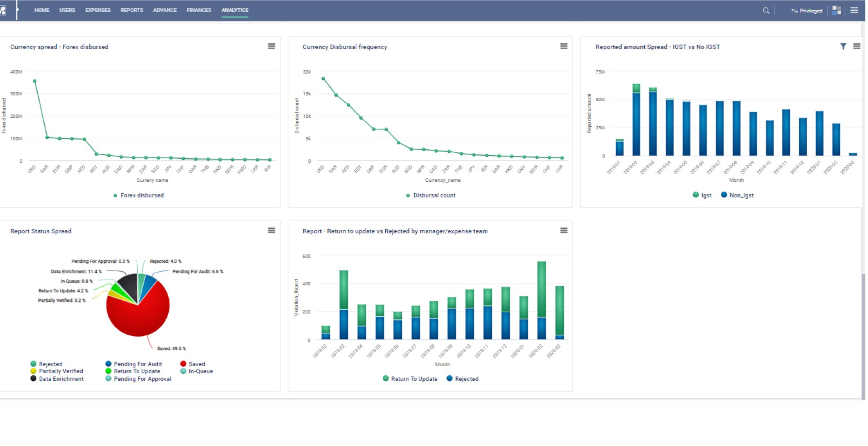This screenshot has width=868, height=446.
Task: Click the 'Report - Return to update vs Rejected' title
Action: click(395, 231)
